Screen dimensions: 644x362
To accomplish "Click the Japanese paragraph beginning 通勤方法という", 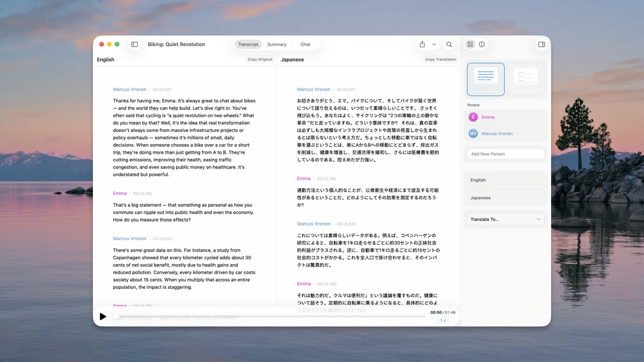I will click(368, 197).
